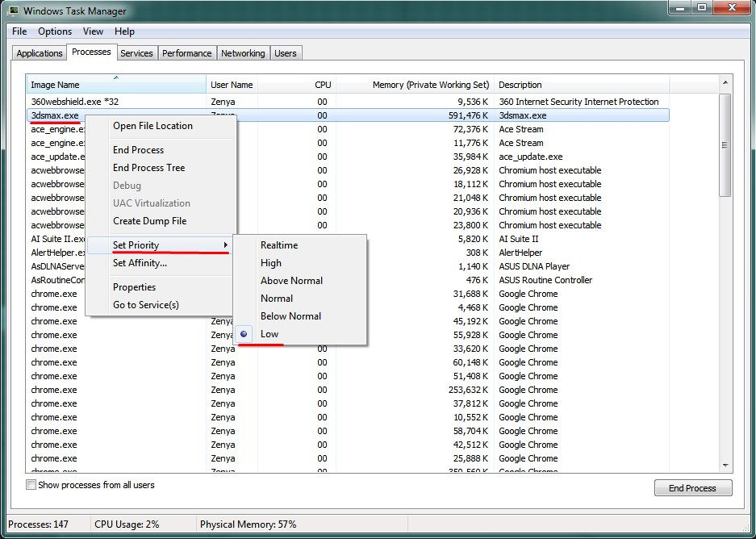
Task: Click the scroll up arrow of process list
Action: click(725, 83)
